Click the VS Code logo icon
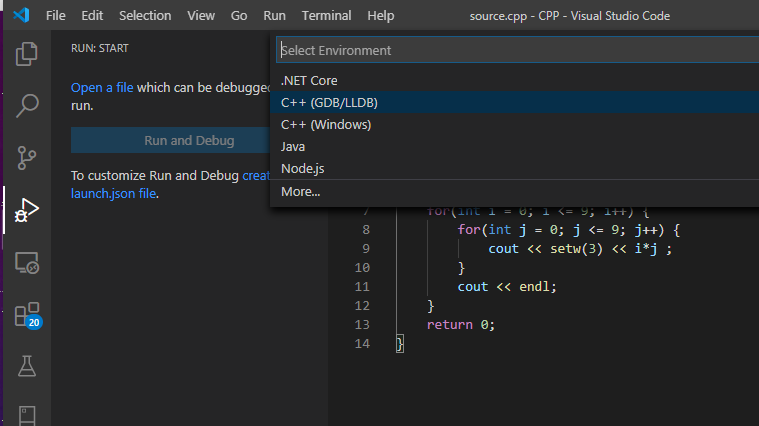759x426 pixels. pyautogui.click(x=21, y=15)
